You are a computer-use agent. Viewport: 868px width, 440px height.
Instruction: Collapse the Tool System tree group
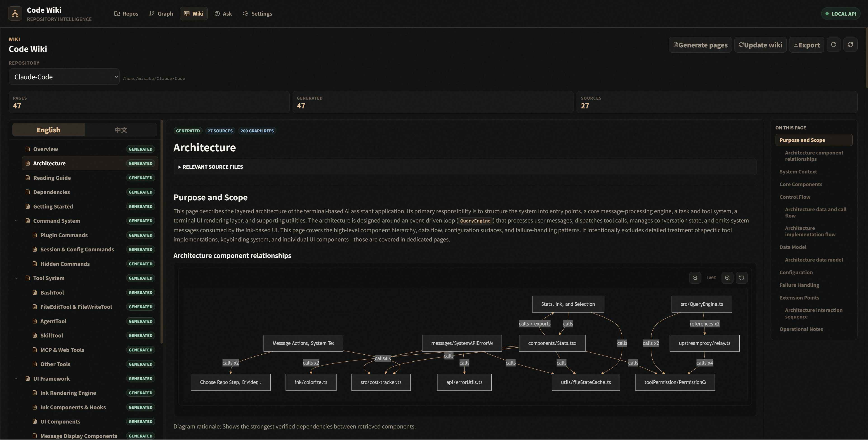point(16,278)
